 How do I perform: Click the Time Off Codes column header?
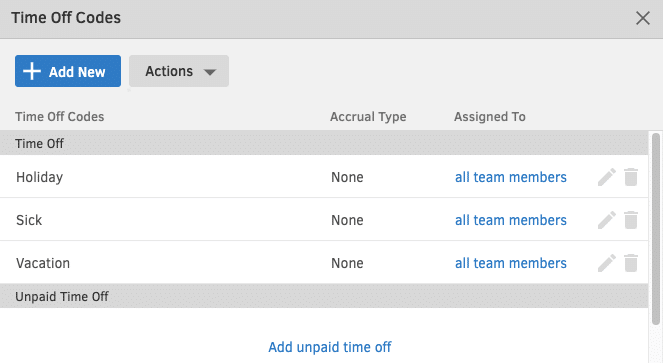click(x=60, y=117)
